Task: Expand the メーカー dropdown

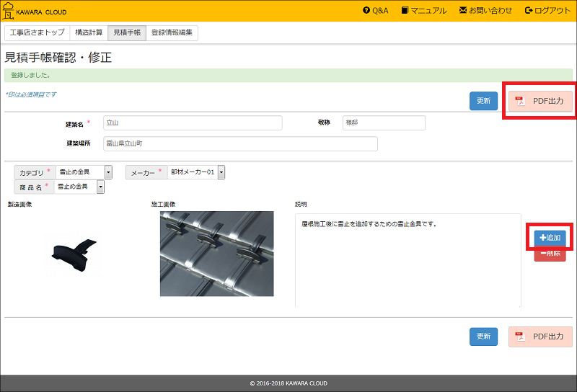Action: pos(221,172)
